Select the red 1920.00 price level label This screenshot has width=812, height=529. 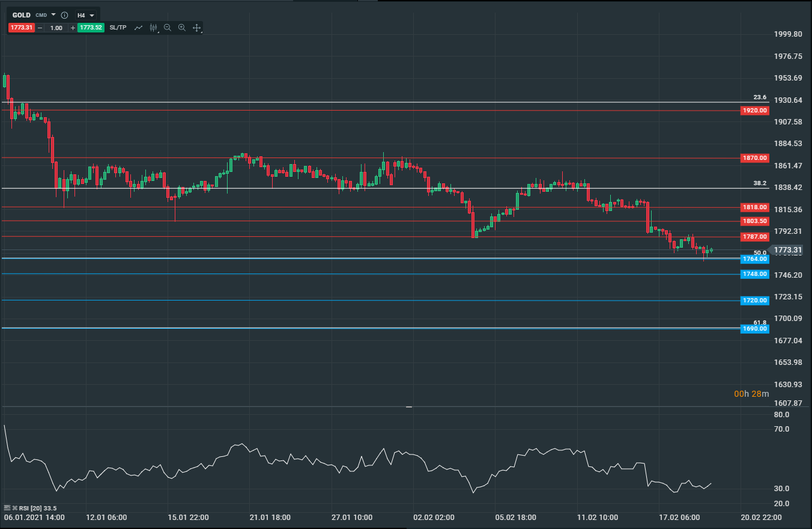754,111
